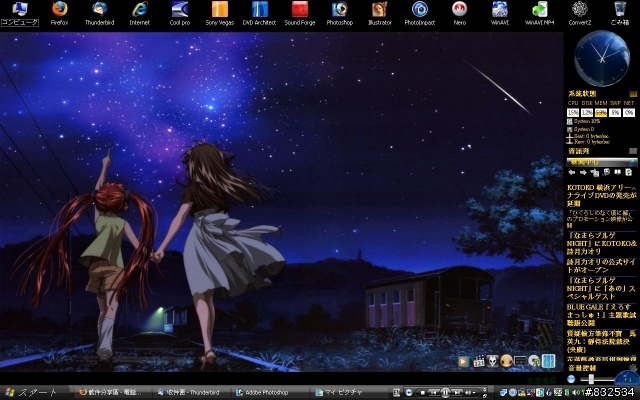Open the BLUE GALE headline
This screenshot has width=640, height=400.
click(602, 315)
